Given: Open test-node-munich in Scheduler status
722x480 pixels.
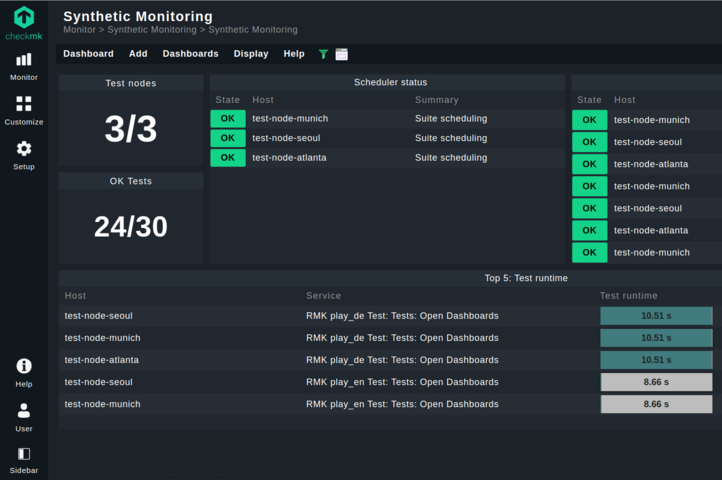Looking at the screenshot, I should click(290, 119).
